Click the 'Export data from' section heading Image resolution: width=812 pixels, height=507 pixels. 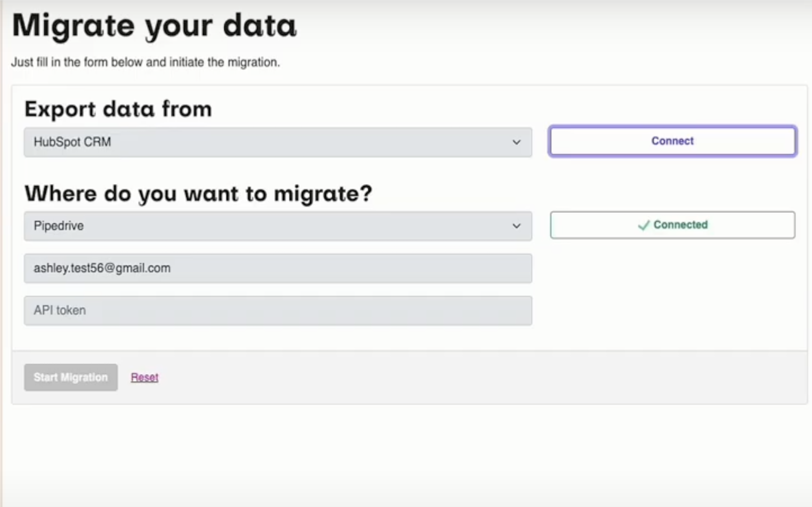(118, 109)
